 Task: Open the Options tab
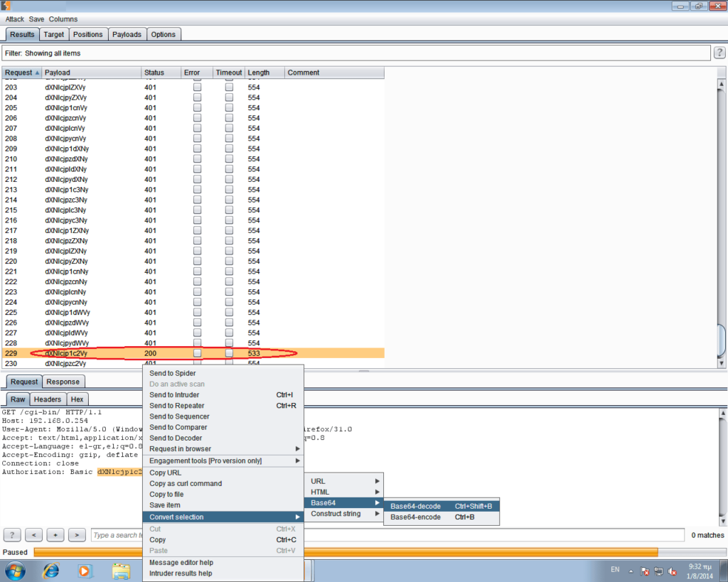point(164,34)
